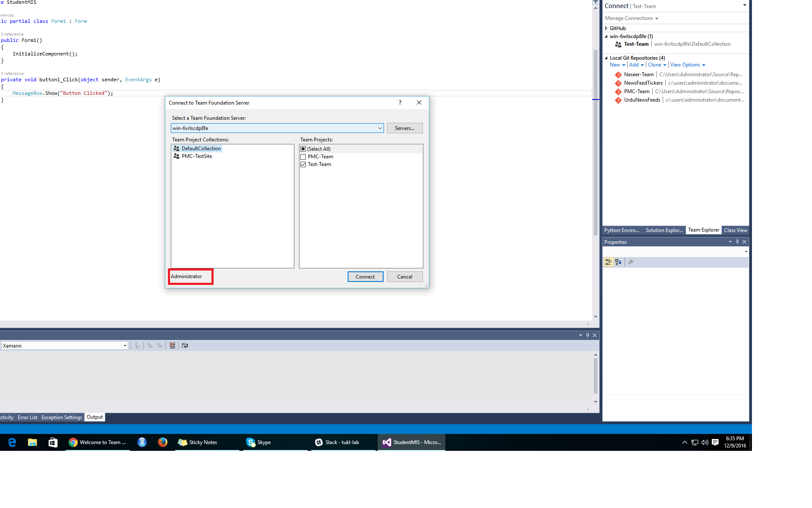Expand the GitHub section
Screen dimensions: 812x508
point(606,28)
